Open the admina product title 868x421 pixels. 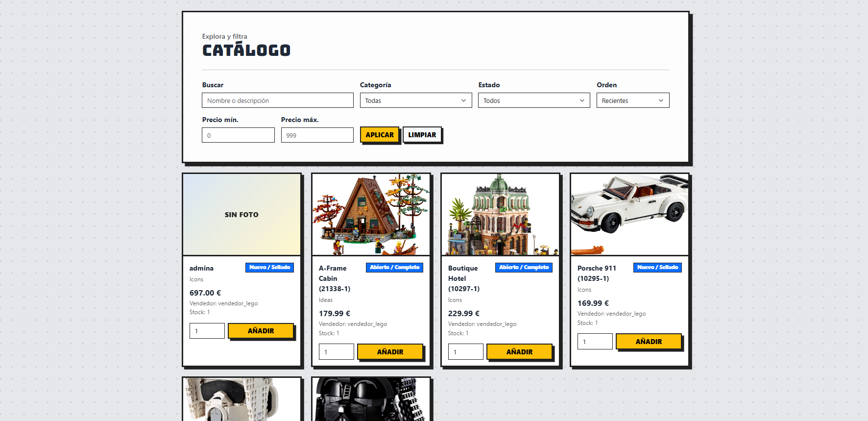point(201,268)
